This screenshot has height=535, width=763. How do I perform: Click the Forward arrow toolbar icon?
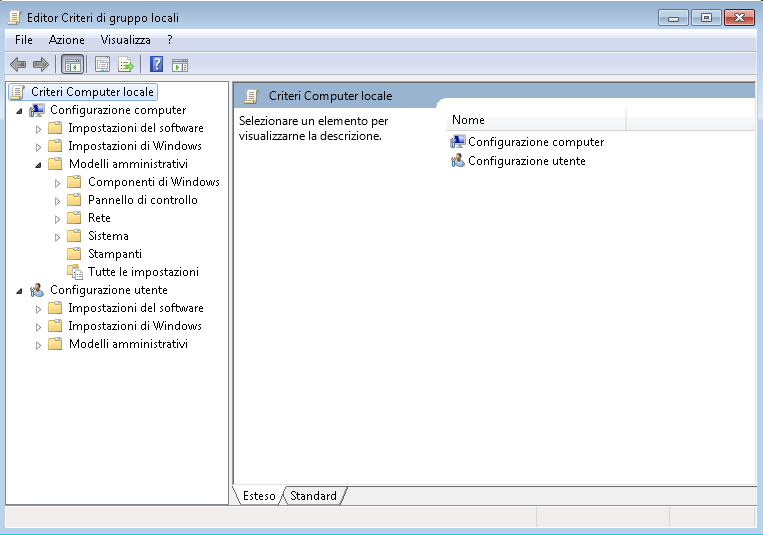[40, 64]
